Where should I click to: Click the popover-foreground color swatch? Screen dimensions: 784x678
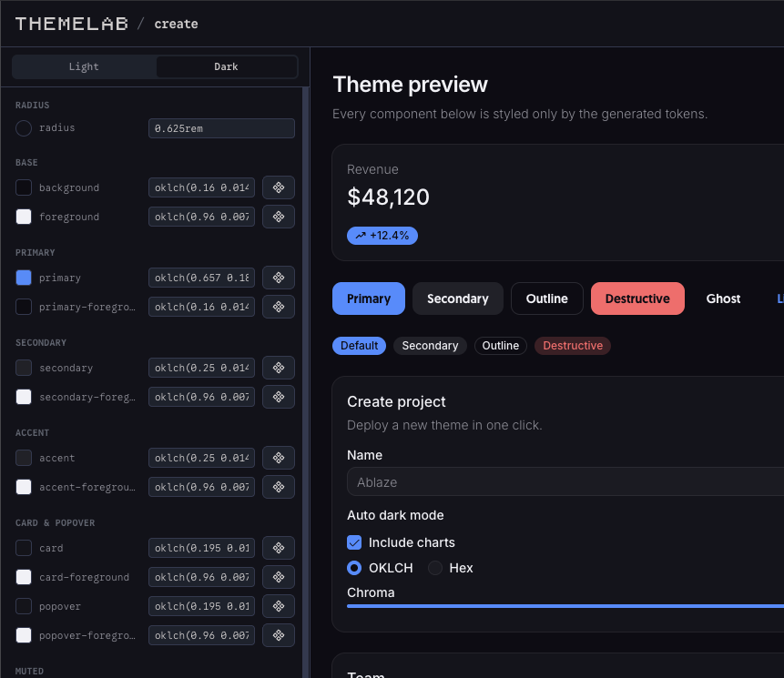pos(24,635)
